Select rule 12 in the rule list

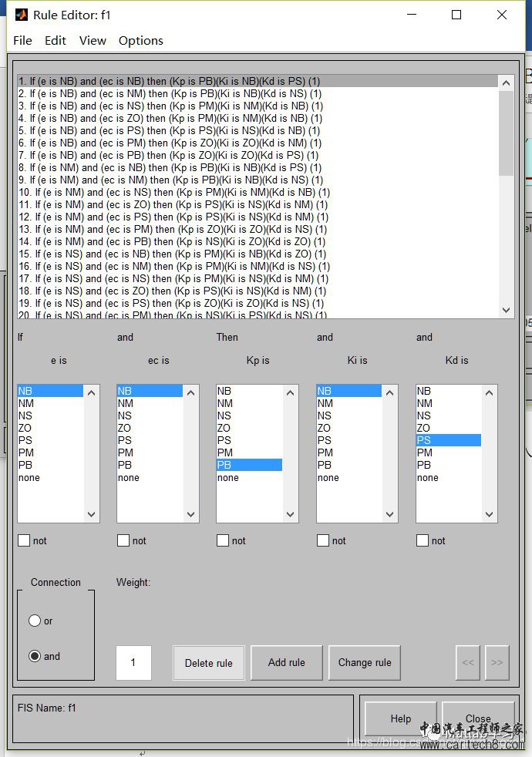(x=258, y=217)
